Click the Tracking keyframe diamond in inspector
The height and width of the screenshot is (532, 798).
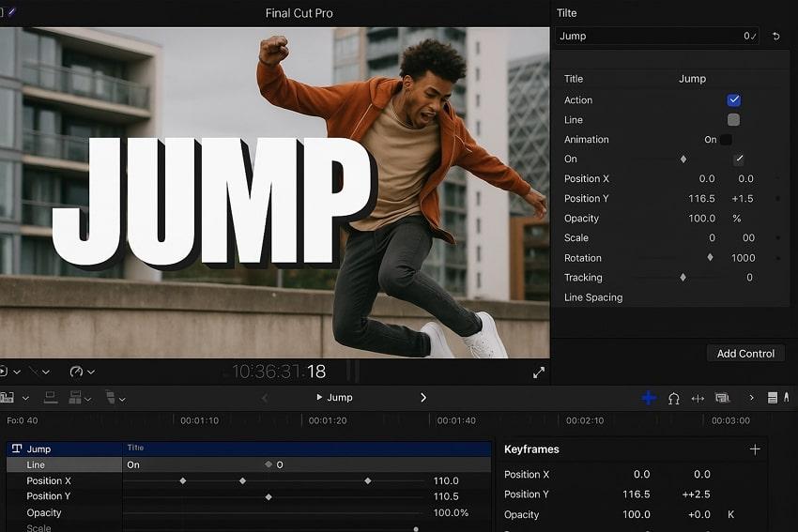click(x=683, y=278)
